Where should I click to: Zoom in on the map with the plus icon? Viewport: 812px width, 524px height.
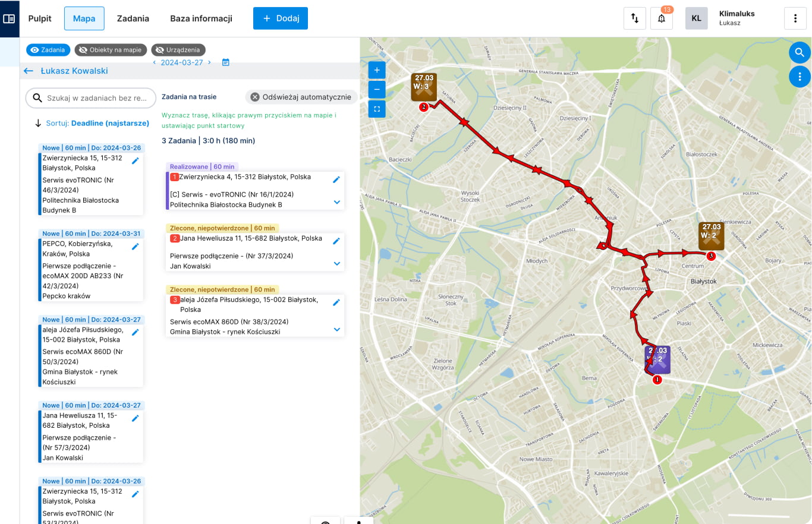(376, 70)
